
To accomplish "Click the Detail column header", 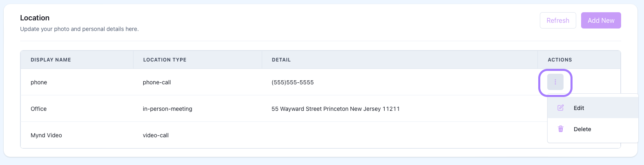I will (281, 60).
